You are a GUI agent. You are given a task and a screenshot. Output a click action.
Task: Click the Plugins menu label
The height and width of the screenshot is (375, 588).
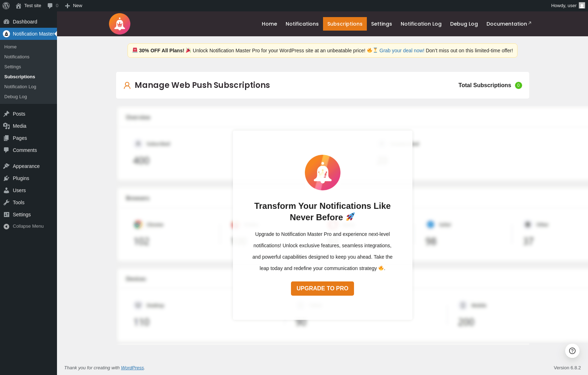21,178
